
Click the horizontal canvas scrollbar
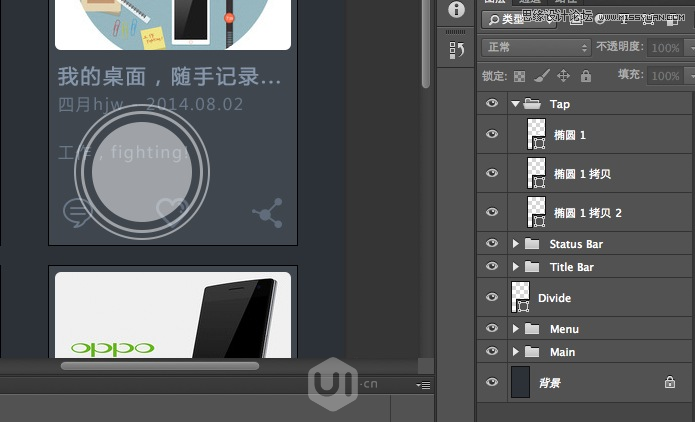(160, 366)
